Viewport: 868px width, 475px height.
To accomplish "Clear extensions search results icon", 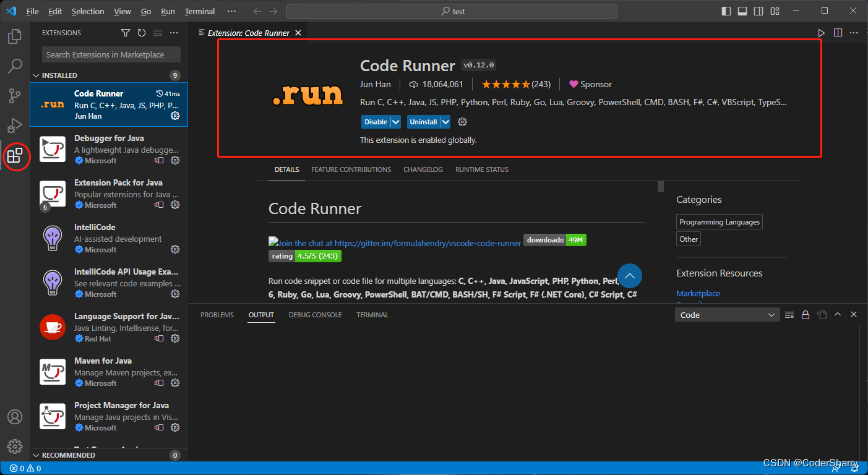I will pos(158,33).
